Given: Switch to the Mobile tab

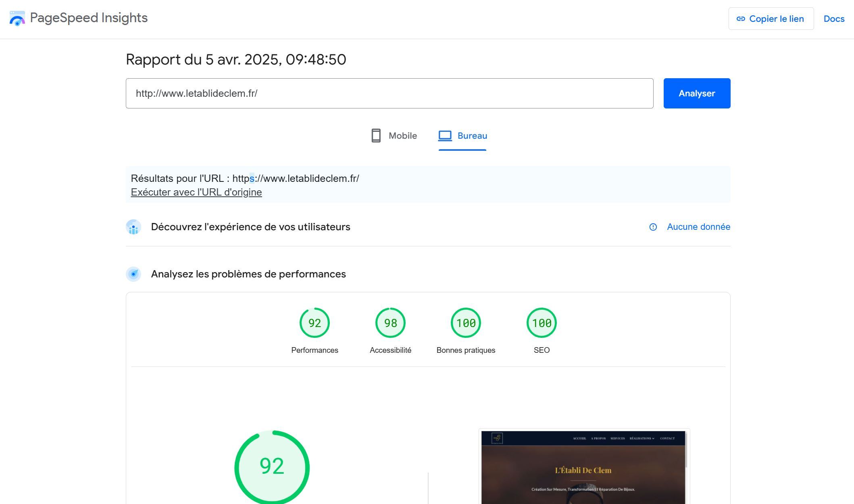Looking at the screenshot, I should [394, 136].
